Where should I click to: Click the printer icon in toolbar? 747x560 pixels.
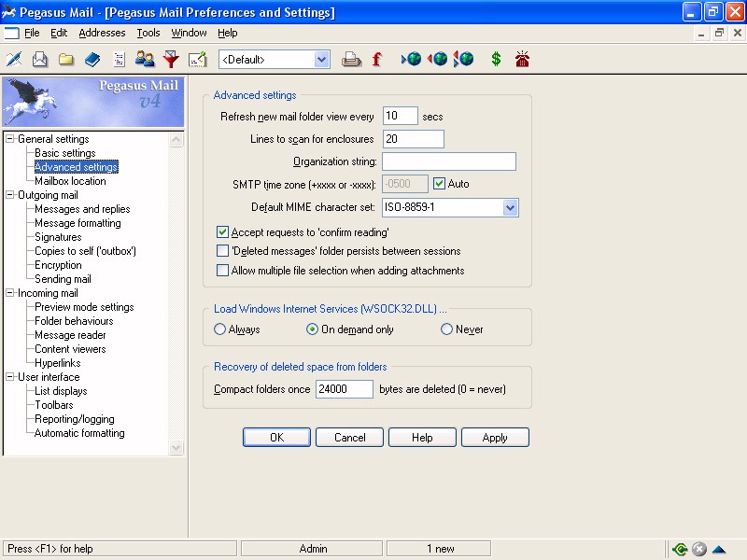click(x=351, y=60)
